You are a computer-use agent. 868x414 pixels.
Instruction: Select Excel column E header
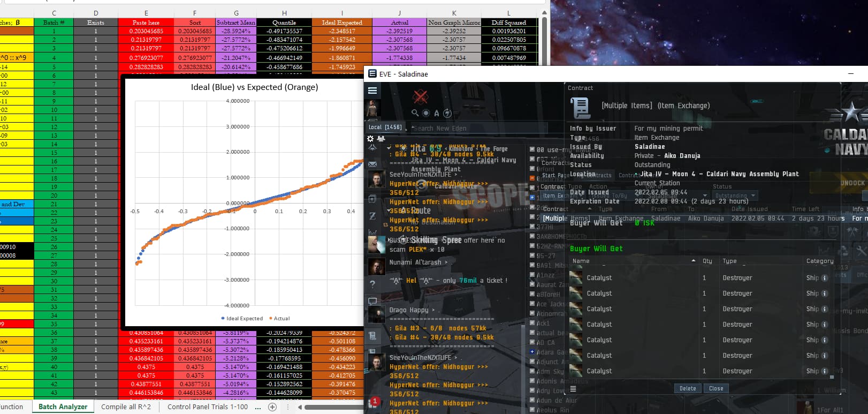pyautogui.click(x=146, y=13)
